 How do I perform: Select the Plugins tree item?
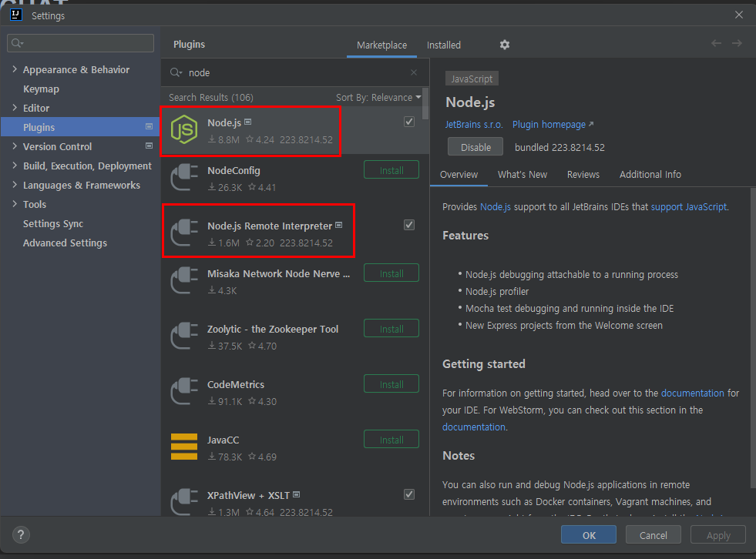(x=80, y=127)
